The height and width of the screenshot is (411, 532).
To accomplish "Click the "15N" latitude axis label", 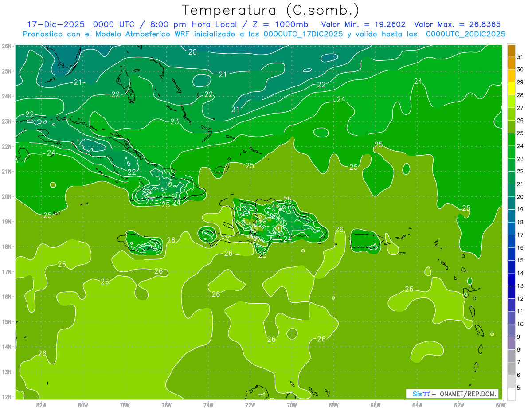I will (7, 321).
